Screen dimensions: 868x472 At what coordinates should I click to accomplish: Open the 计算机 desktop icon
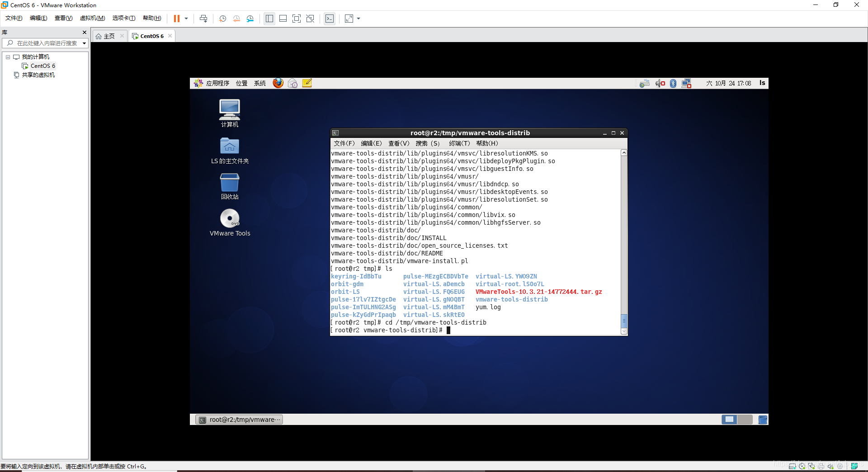point(230,113)
